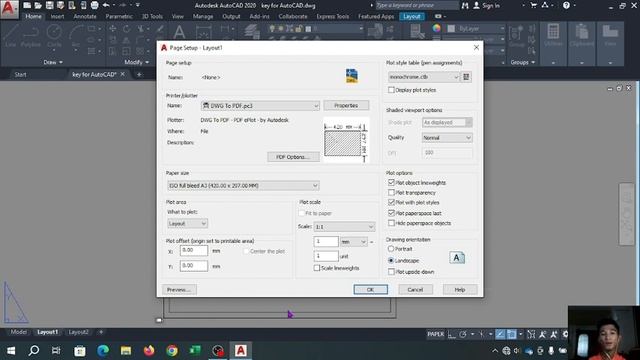This screenshot has height=360, width=640.
Task: Click the AutoCAD icon on taskbar
Action: [240, 350]
